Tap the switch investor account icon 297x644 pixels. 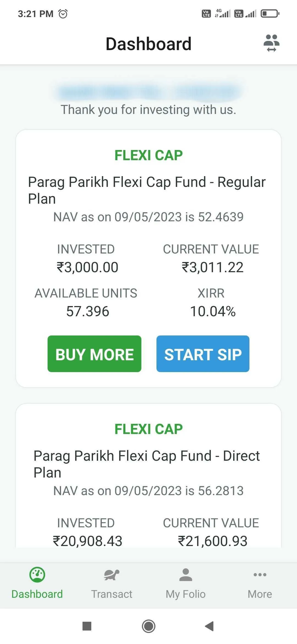tap(271, 43)
